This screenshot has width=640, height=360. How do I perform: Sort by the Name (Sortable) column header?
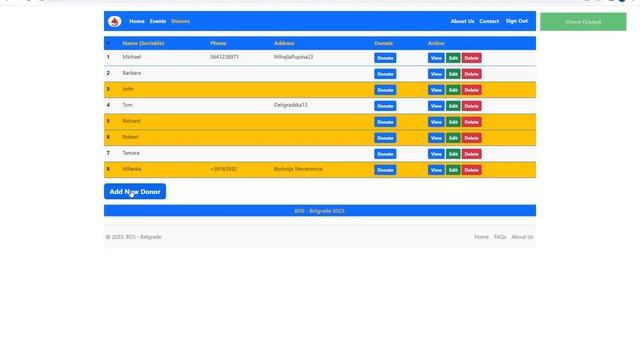143,43
